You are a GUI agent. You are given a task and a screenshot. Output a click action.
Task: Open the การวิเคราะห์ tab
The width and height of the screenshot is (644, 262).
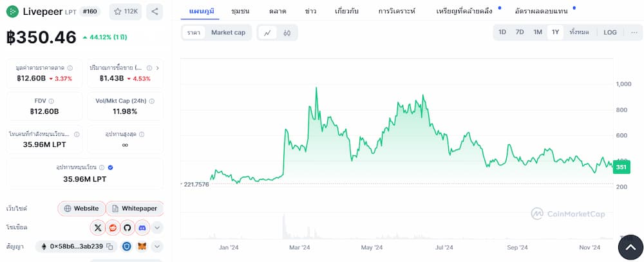click(x=397, y=11)
